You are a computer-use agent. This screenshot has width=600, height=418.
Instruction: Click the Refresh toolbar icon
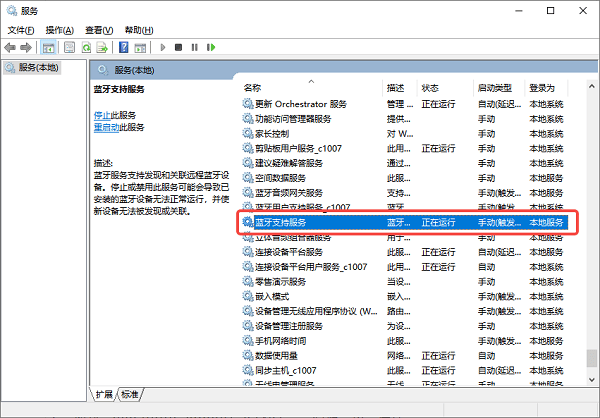tap(86, 47)
